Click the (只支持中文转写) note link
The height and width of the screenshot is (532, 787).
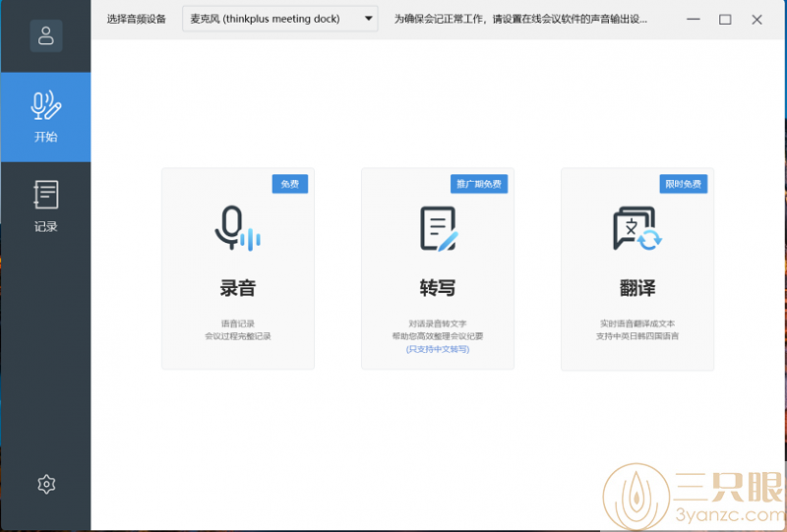coord(438,349)
